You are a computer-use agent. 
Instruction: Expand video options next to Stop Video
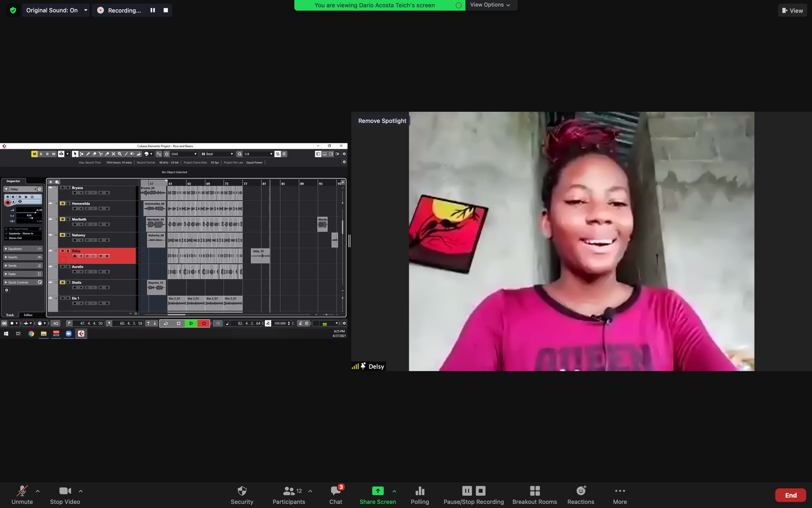81,491
